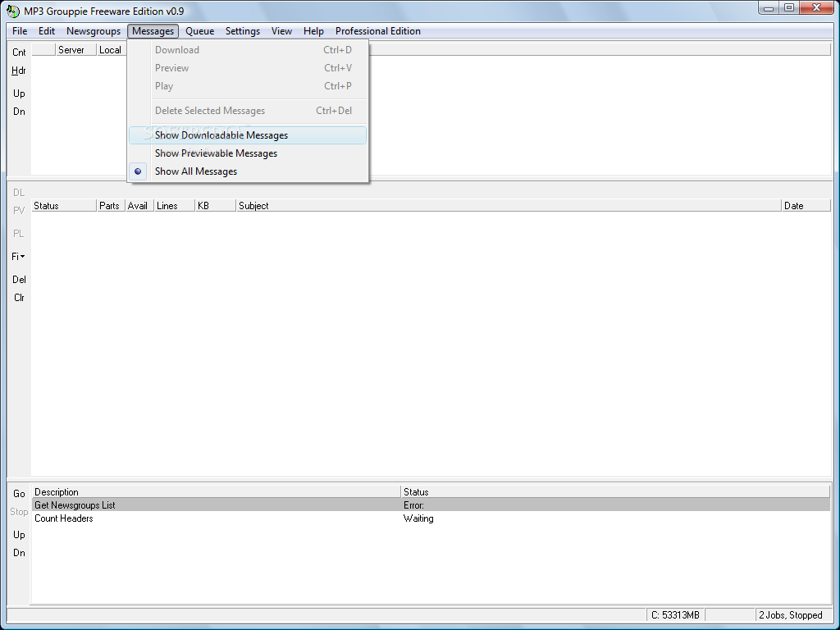The image size is (840, 630).
Task: Close the MP3 Grouppie window
Action: (817, 8)
